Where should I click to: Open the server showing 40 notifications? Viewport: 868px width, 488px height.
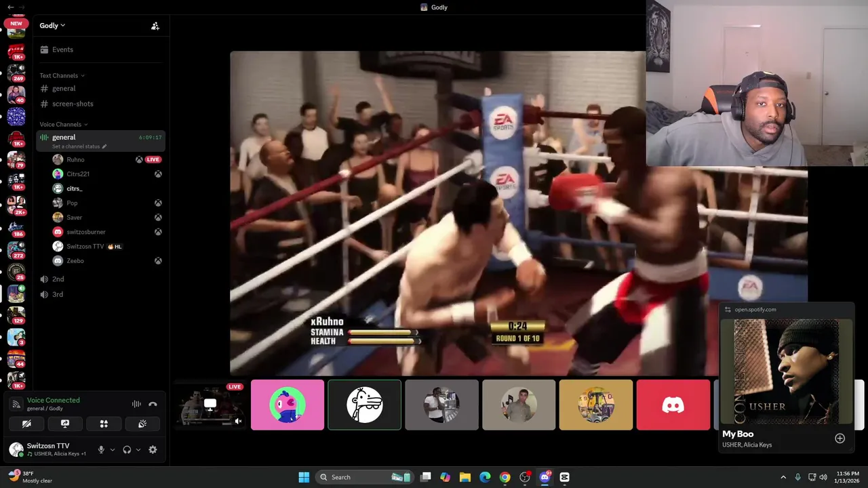pyautogui.click(x=16, y=94)
